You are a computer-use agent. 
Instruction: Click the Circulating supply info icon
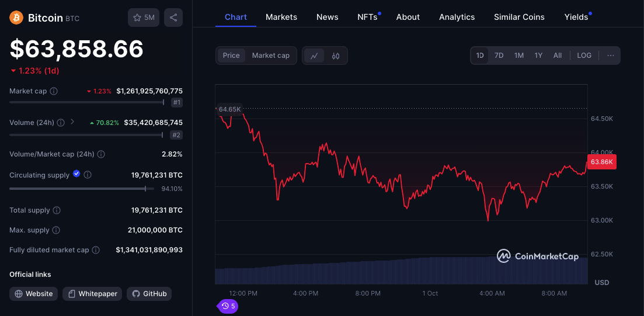pos(88,175)
